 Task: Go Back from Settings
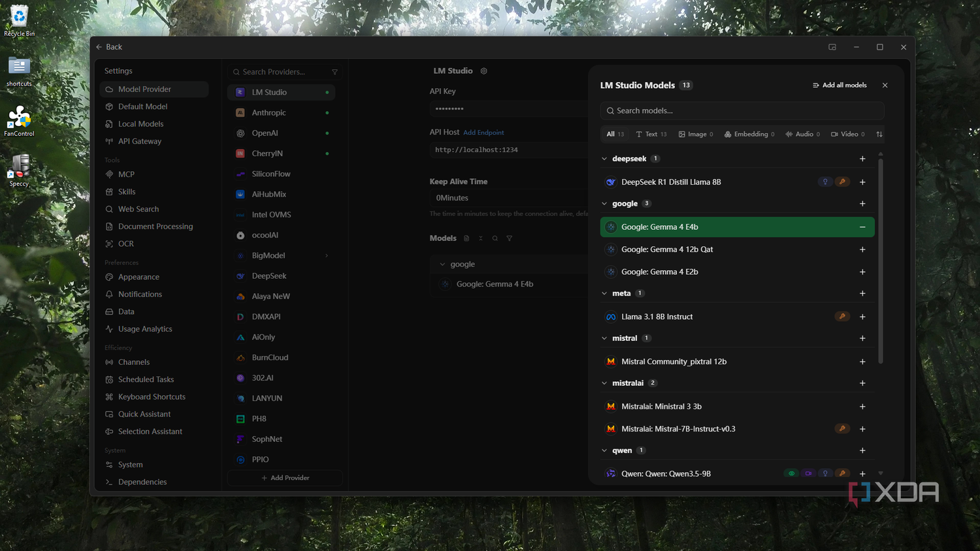(108, 47)
